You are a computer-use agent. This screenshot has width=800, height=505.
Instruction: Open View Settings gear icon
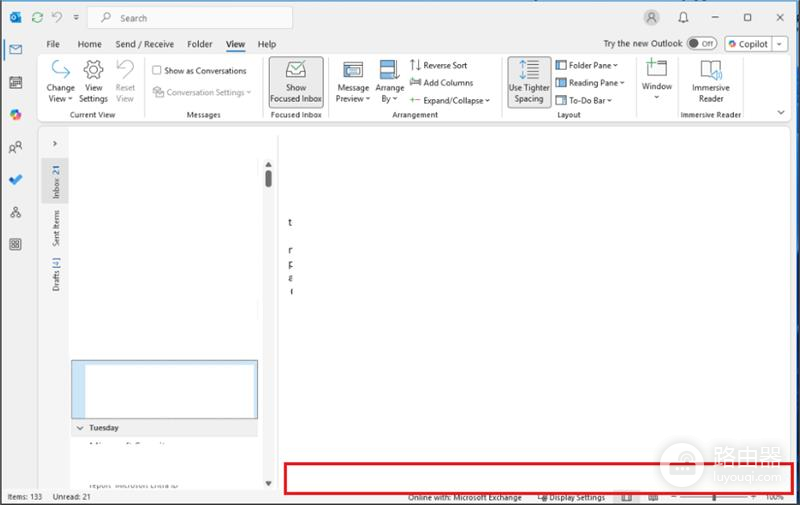tap(93, 82)
